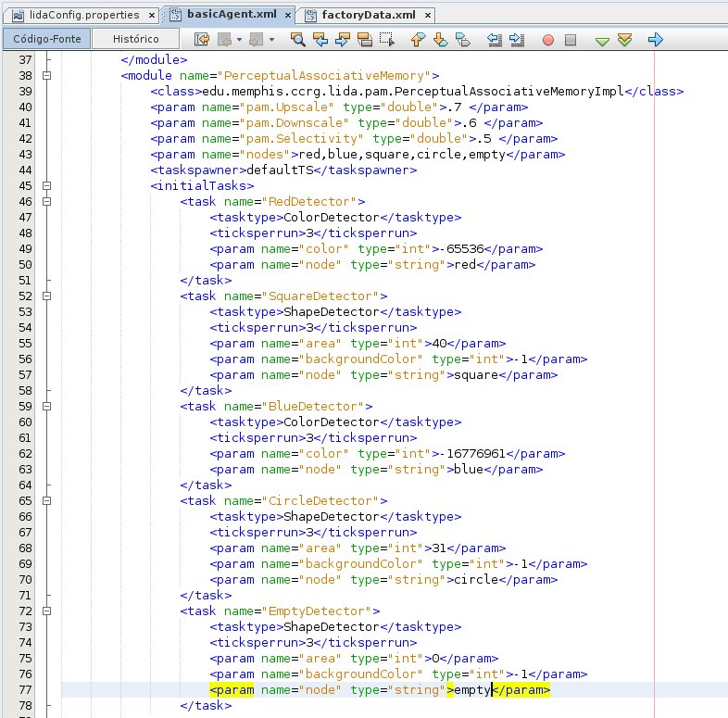Click the Last Edit location icon
Screen dimensions: 728x718
coord(202,40)
